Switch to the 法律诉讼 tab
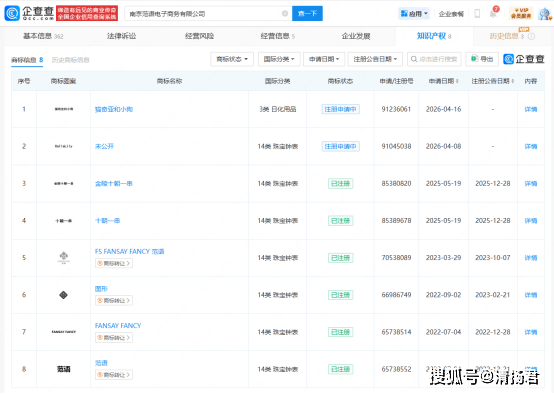This screenshot has height=394, width=554. [122, 36]
